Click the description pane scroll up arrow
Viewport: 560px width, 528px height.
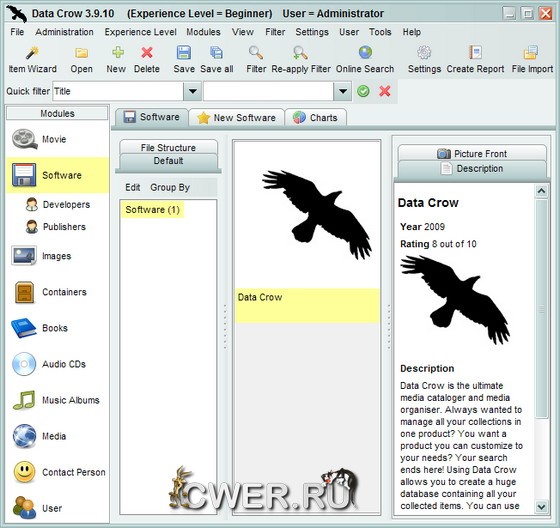(541, 191)
